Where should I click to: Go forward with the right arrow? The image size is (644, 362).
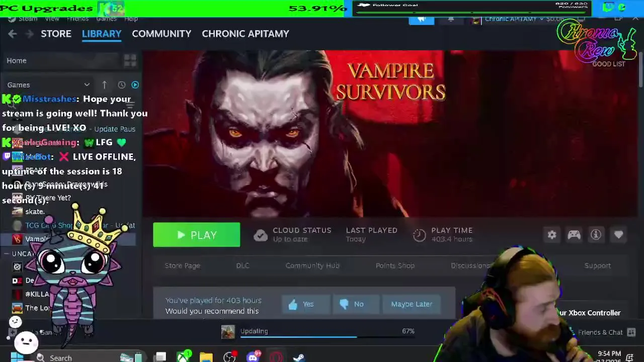[x=30, y=34]
